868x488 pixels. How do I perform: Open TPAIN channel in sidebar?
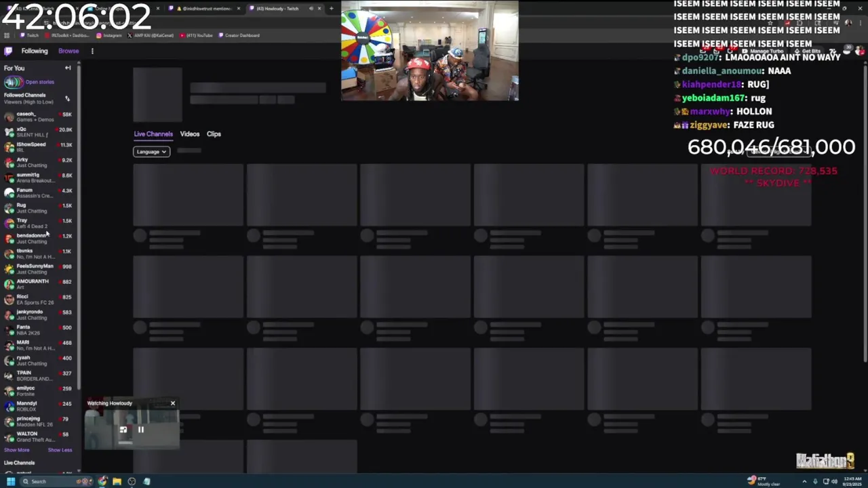38,375
